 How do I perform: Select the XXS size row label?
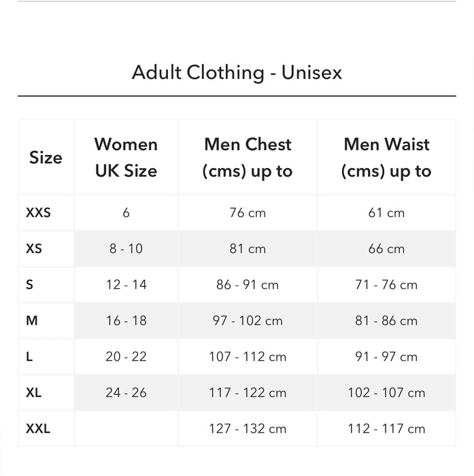click(38, 213)
